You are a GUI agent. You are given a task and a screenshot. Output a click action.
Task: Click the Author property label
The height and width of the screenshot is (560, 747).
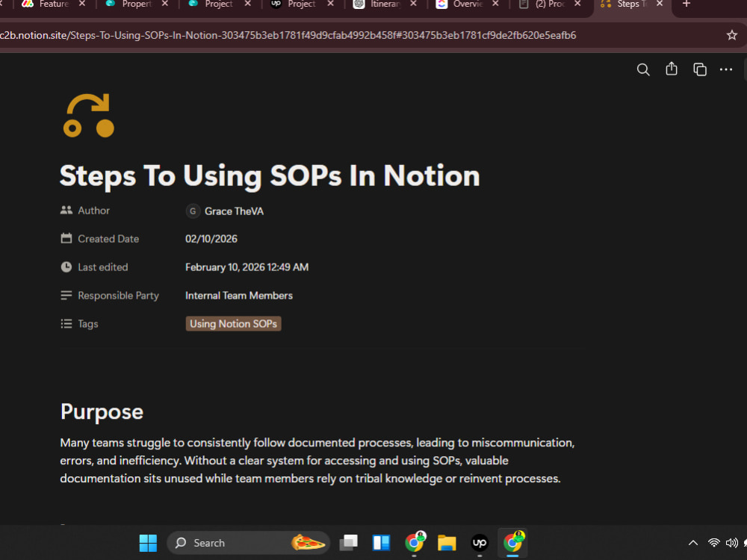[x=94, y=211]
